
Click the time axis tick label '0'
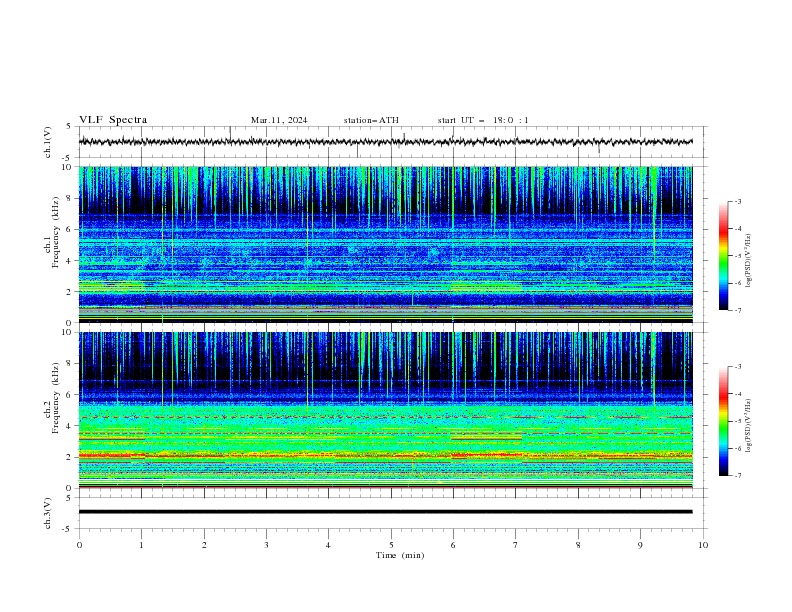[79, 545]
